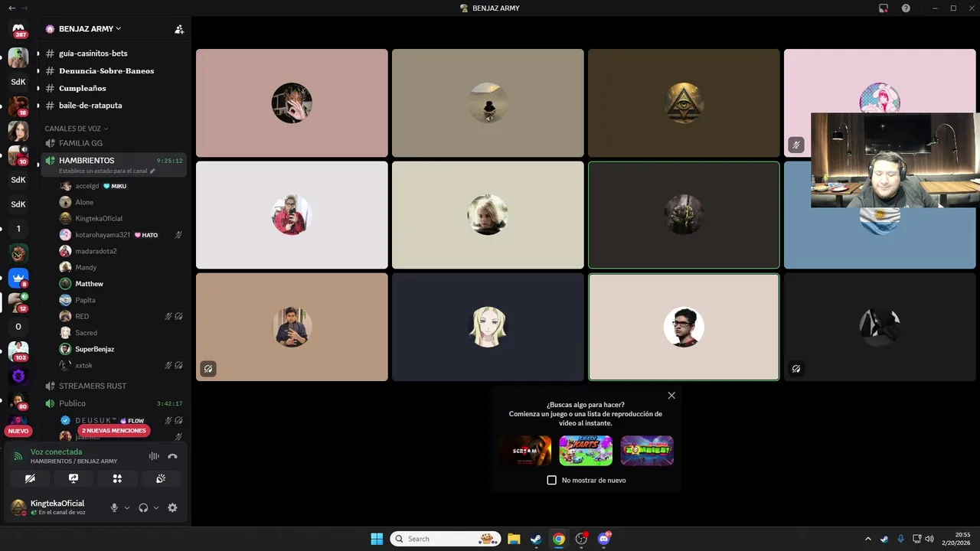Launch the Smash Karts activity thumbnail

586,451
